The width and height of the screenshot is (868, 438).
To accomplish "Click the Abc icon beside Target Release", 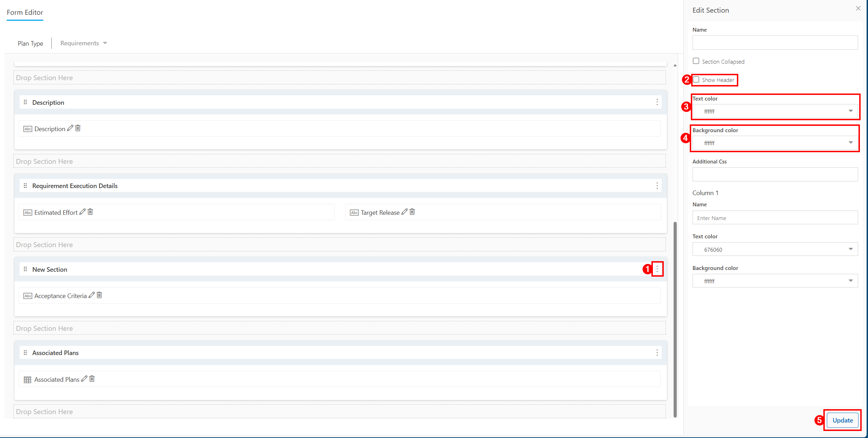I will [x=354, y=213].
